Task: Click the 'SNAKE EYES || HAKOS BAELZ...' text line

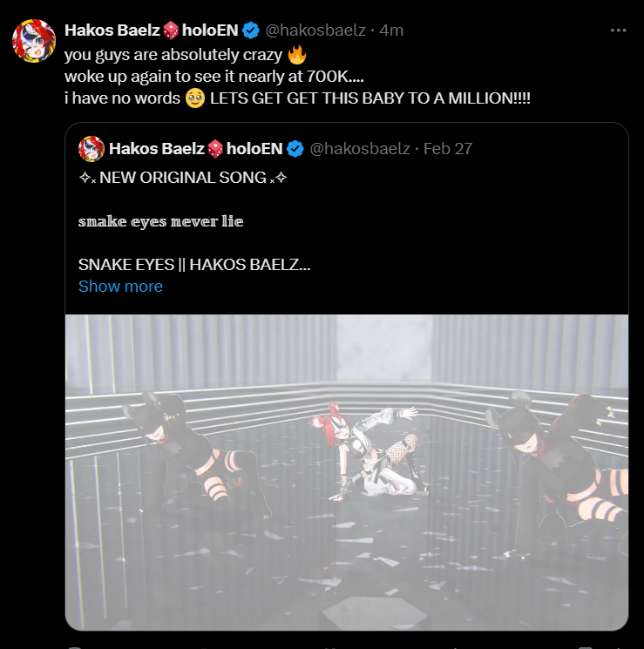Action: pos(194,265)
